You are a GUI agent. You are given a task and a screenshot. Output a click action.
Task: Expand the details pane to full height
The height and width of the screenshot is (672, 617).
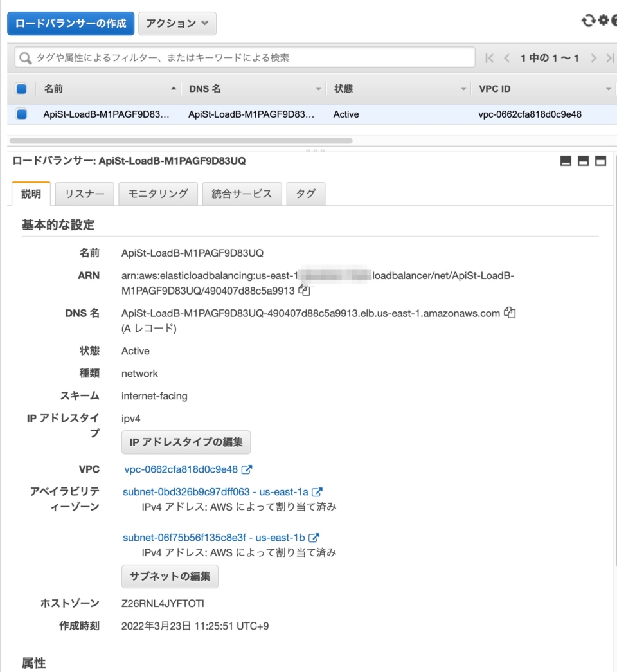coord(601,161)
